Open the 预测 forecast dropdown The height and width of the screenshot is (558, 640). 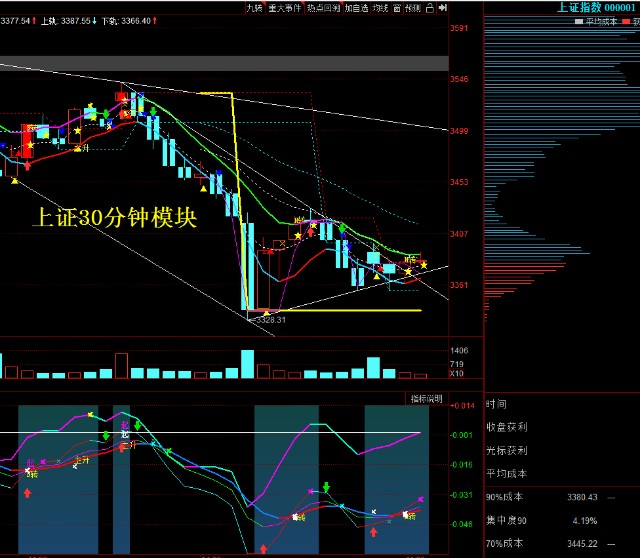tap(413, 7)
